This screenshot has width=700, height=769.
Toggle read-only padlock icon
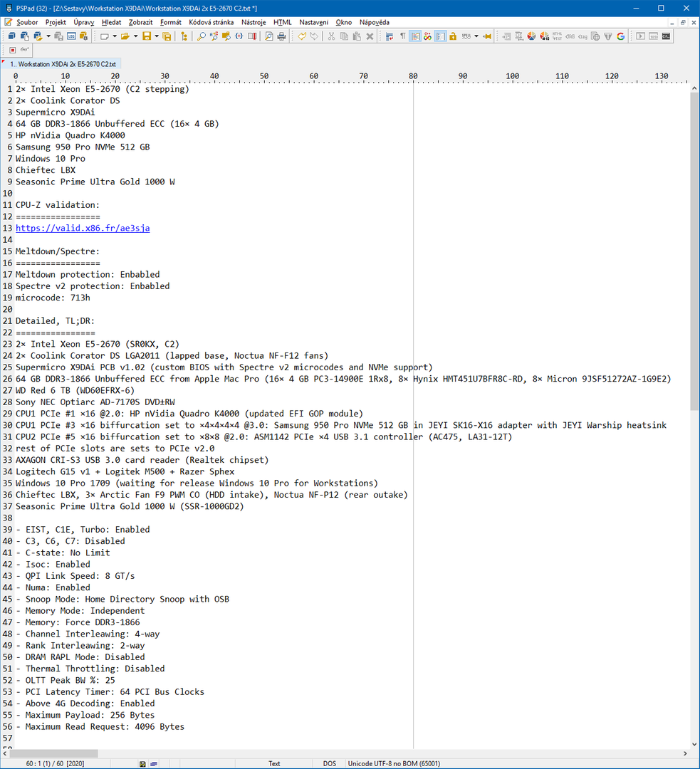tap(453, 36)
